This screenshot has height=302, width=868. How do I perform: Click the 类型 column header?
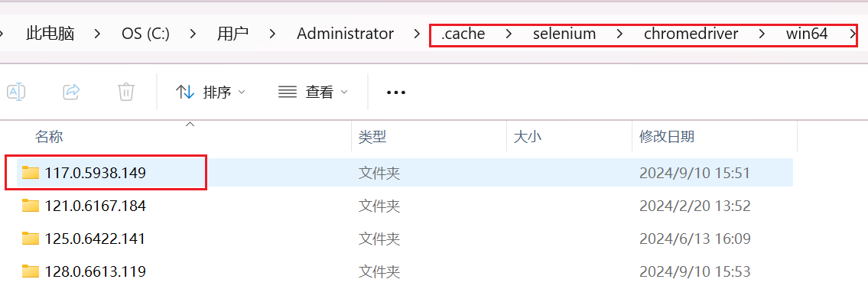[372, 137]
